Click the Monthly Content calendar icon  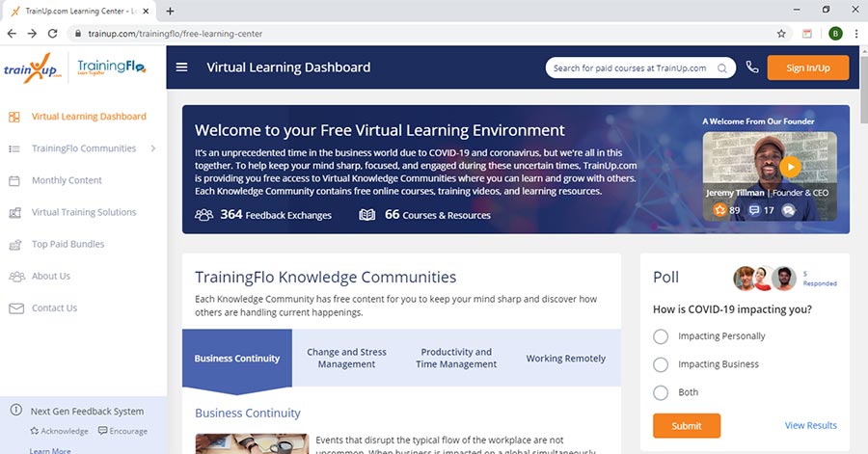click(14, 181)
